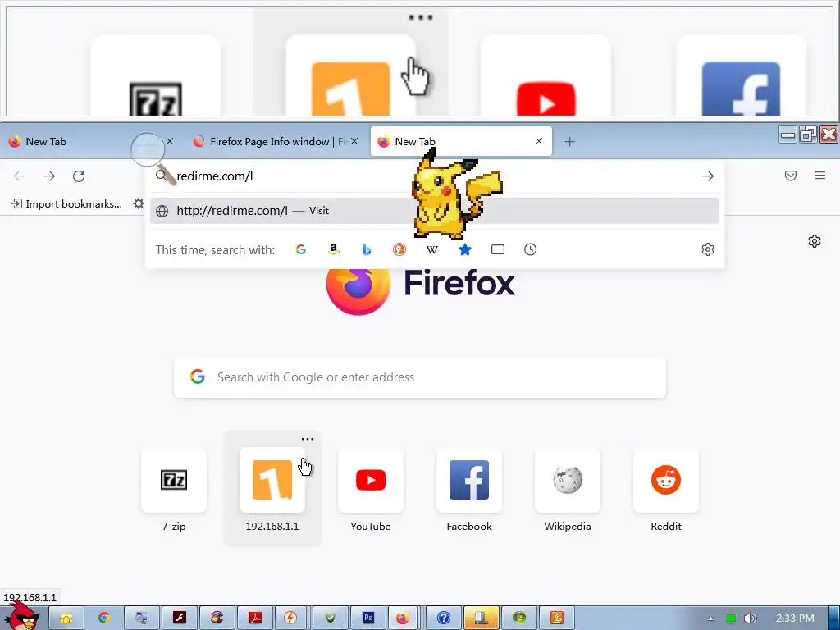The width and height of the screenshot is (840, 630).
Task: Click the Forward navigation arrow
Action: (x=49, y=176)
